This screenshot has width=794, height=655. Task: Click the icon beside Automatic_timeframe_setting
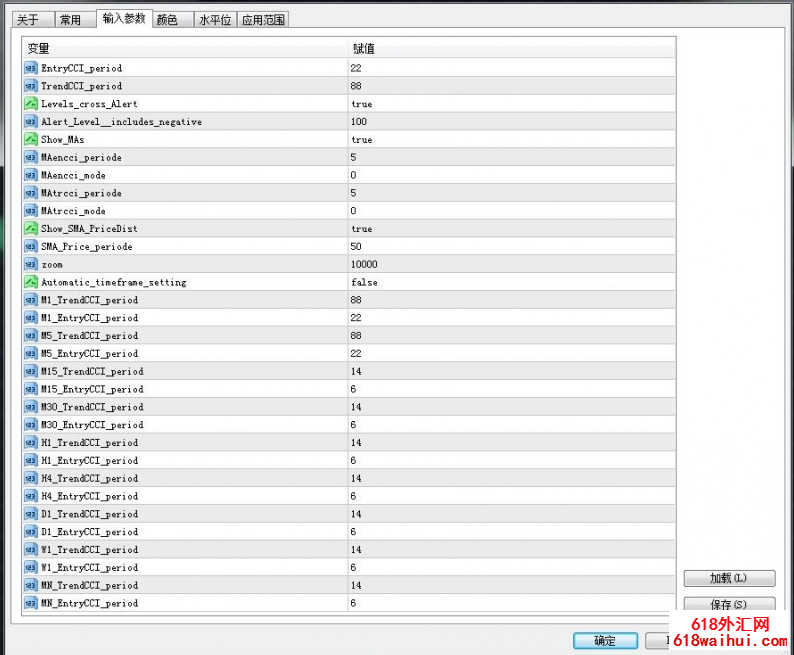coord(30,282)
